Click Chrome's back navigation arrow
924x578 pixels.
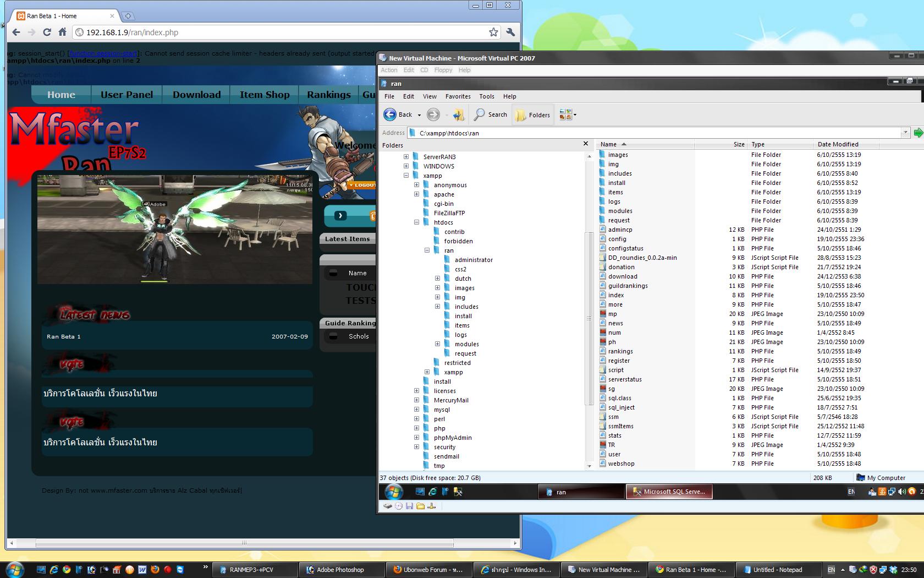16,32
